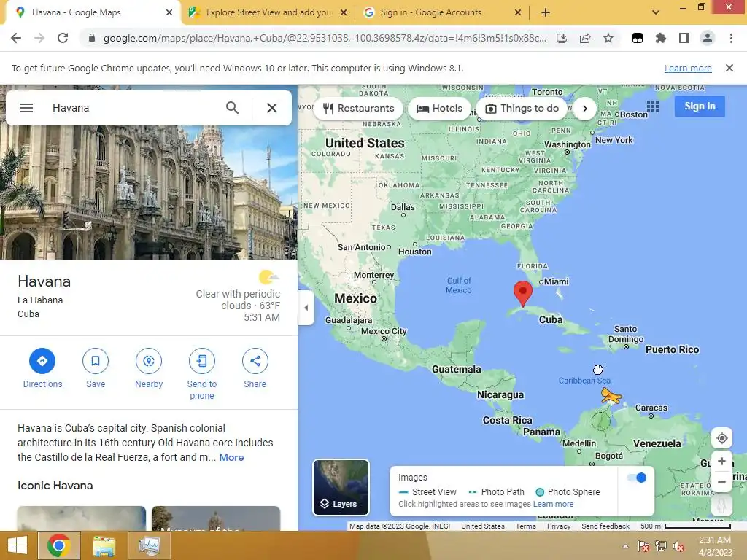Image resolution: width=747 pixels, height=560 pixels.
Task: Zoom out on the map
Action: coord(721,481)
